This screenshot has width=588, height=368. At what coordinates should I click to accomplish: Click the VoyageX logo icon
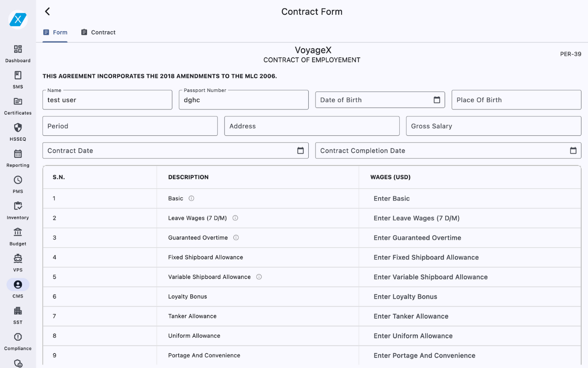pyautogui.click(x=18, y=19)
